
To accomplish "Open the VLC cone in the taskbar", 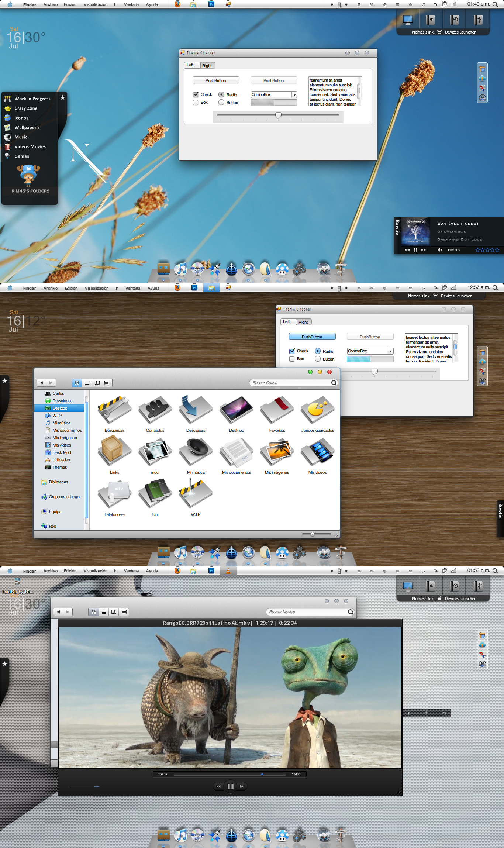I will (228, 571).
